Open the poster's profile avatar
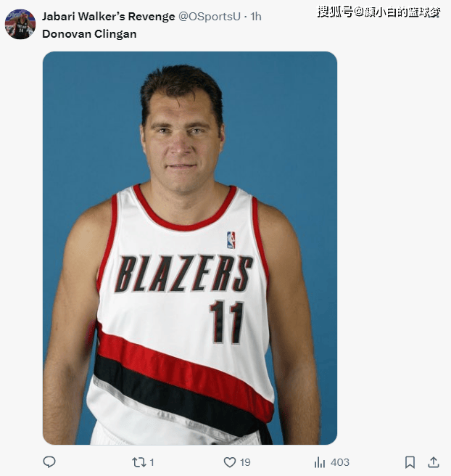The width and height of the screenshot is (451, 476). tap(20, 24)
